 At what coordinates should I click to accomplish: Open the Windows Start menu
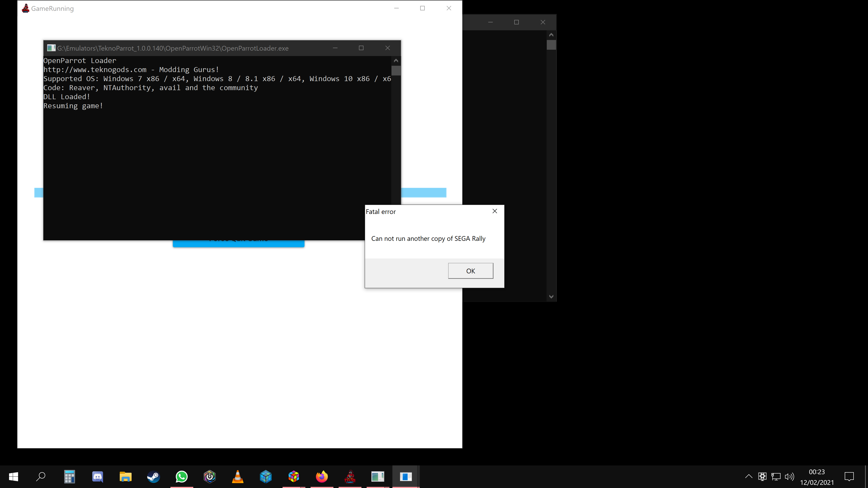[14, 476]
